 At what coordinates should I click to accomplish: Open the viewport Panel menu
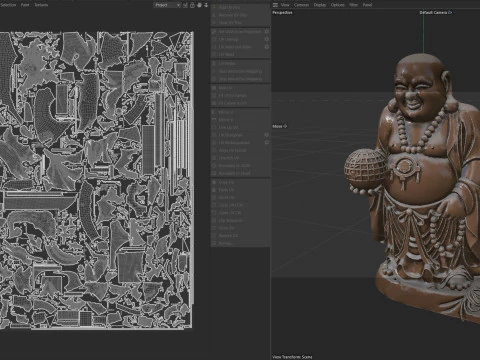[x=367, y=5]
